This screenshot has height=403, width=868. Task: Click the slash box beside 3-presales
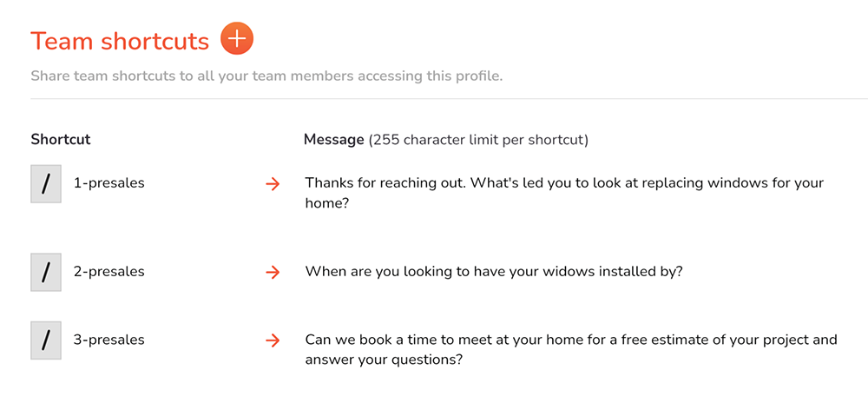coord(46,340)
